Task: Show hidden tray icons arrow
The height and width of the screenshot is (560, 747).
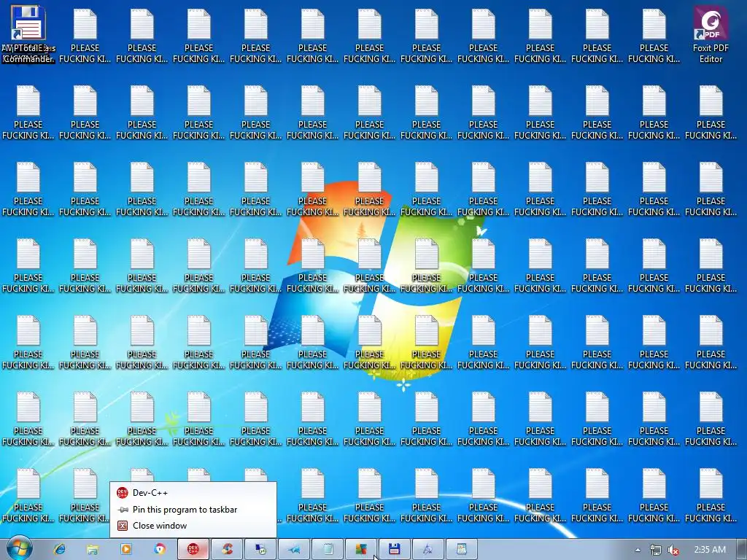Action: tap(638, 550)
